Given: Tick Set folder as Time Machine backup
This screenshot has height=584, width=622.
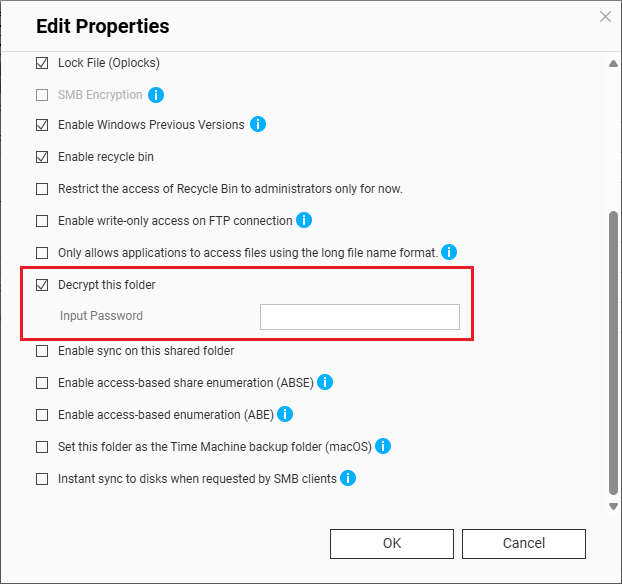Looking at the screenshot, I should click(x=42, y=447).
